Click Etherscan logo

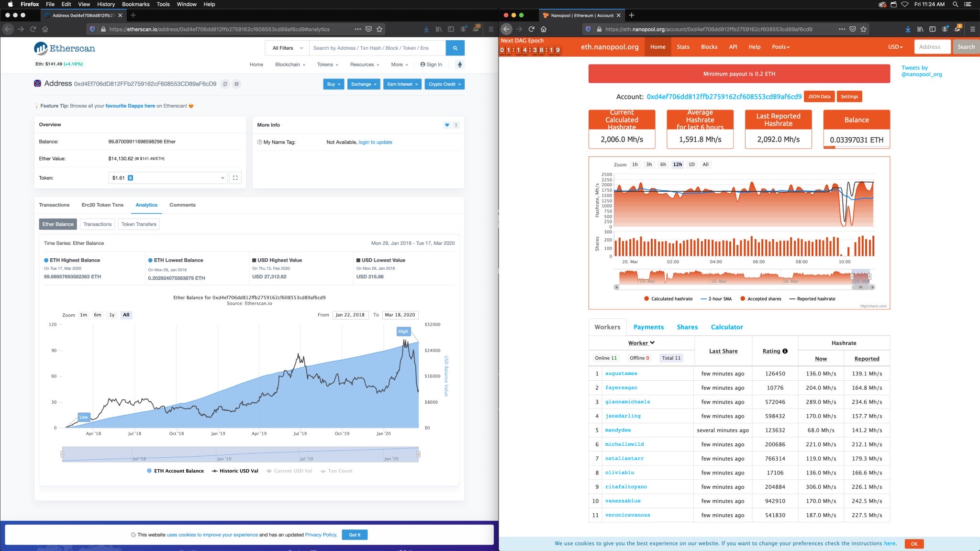tap(65, 48)
